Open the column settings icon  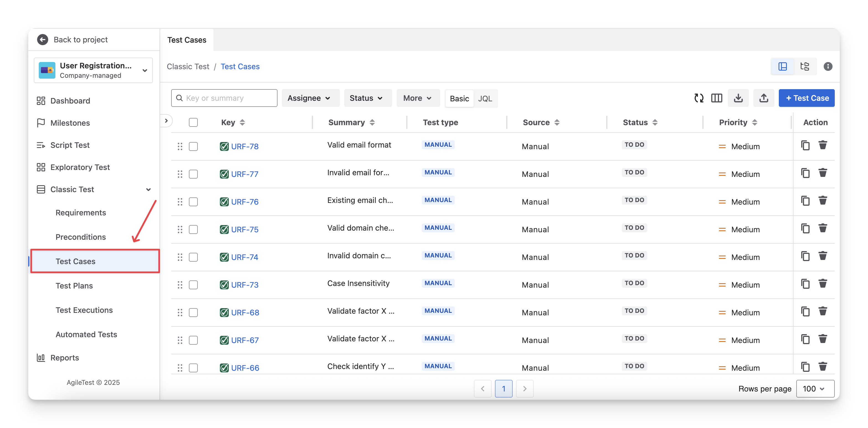tap(717, 98)
